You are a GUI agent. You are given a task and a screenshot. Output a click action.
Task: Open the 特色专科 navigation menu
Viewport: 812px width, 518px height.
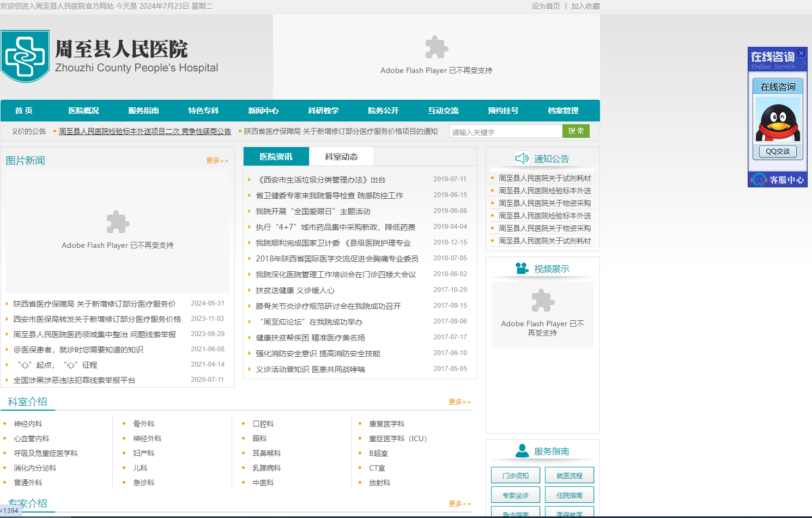pyautogui.click(x=204, y=111)
